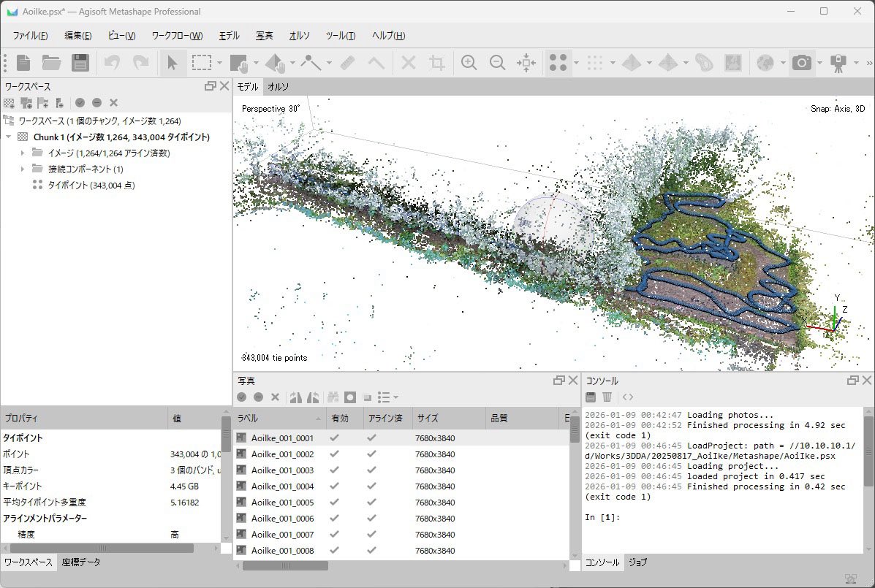Viewport: 875px width, 588px height.
Task: Select the Draw polyline tool
Action: coord(311,62)
